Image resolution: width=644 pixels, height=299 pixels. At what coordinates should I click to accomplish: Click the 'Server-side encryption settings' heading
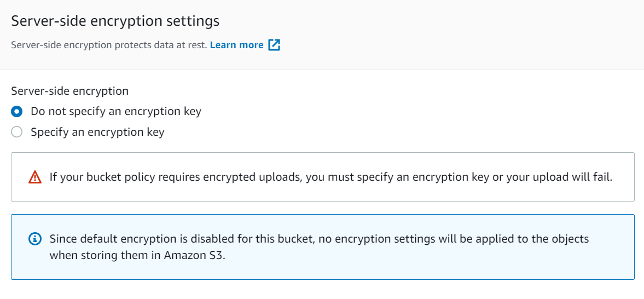click(x=115, y=21)
